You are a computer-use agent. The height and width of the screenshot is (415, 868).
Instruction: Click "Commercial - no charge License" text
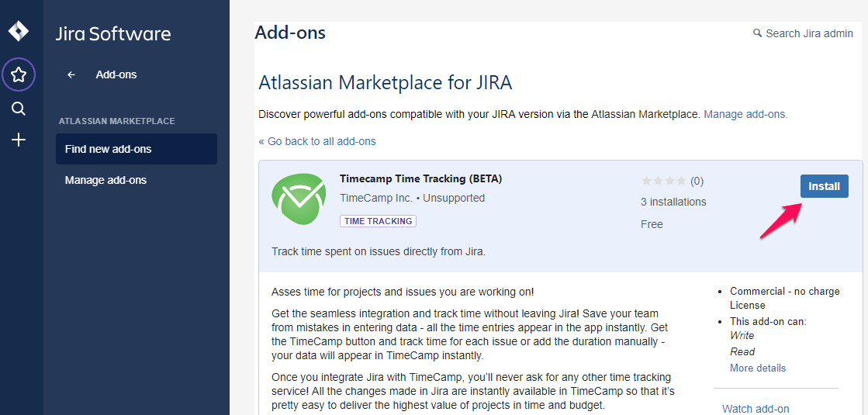tap(785, 298)
